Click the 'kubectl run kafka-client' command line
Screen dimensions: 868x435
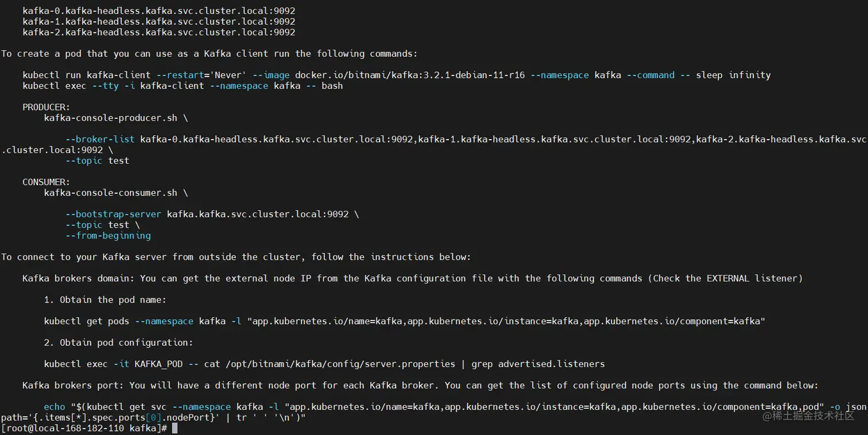coord(397,75)
